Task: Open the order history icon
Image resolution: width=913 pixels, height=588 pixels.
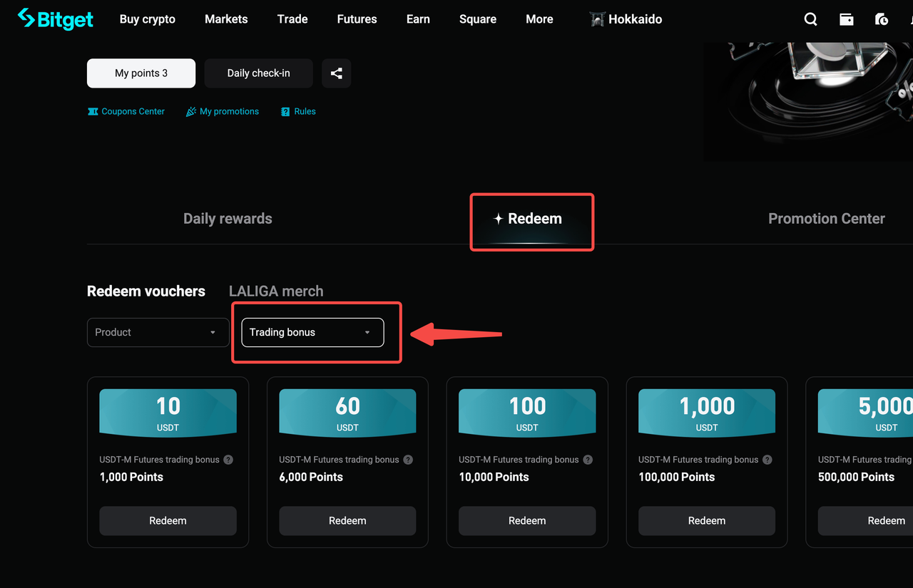Action: 882,19
